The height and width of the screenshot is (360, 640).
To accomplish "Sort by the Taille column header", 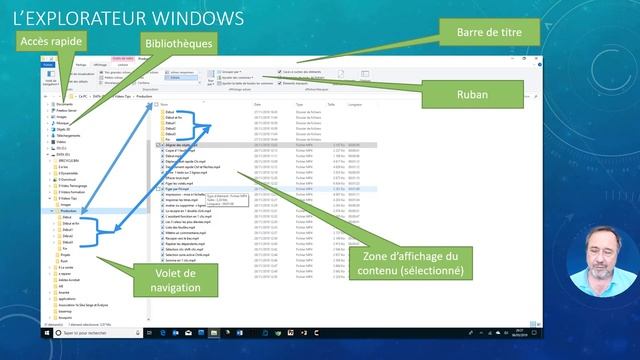I will tap(331, 105).
